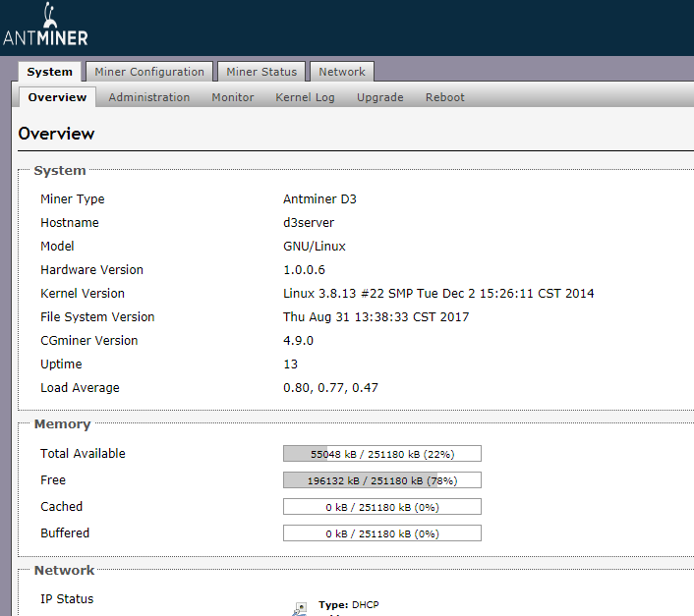The width and height of the screenshot is (694, 616).
Task: Click the Antminer D3 miner type value
Action: [x=319, y=199]
